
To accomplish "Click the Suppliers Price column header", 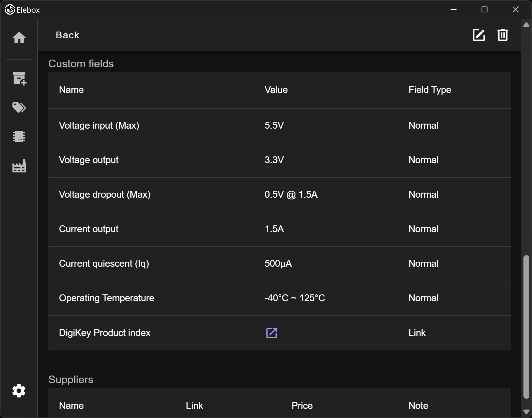I will coord(302,406).
